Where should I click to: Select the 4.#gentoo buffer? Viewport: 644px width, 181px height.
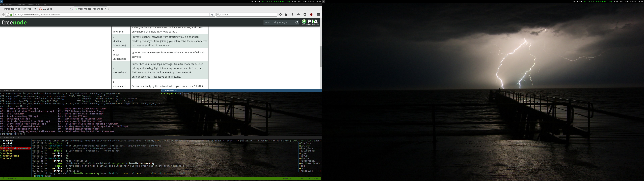6,151
